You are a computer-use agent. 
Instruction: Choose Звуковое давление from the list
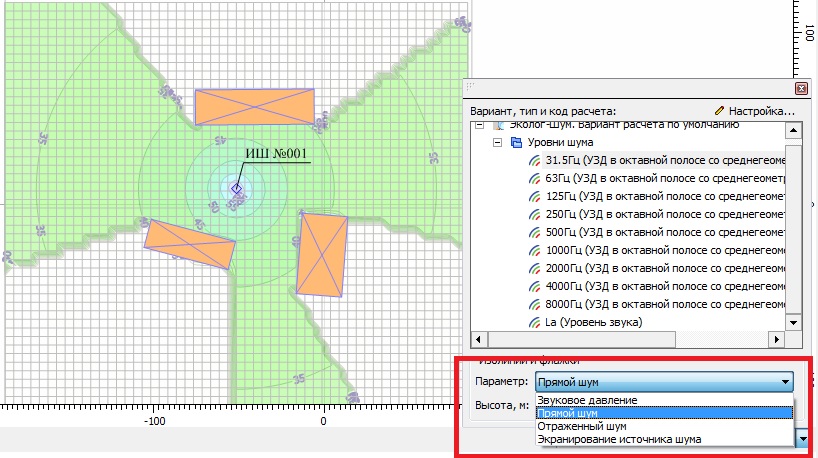(x=587, y=401)
